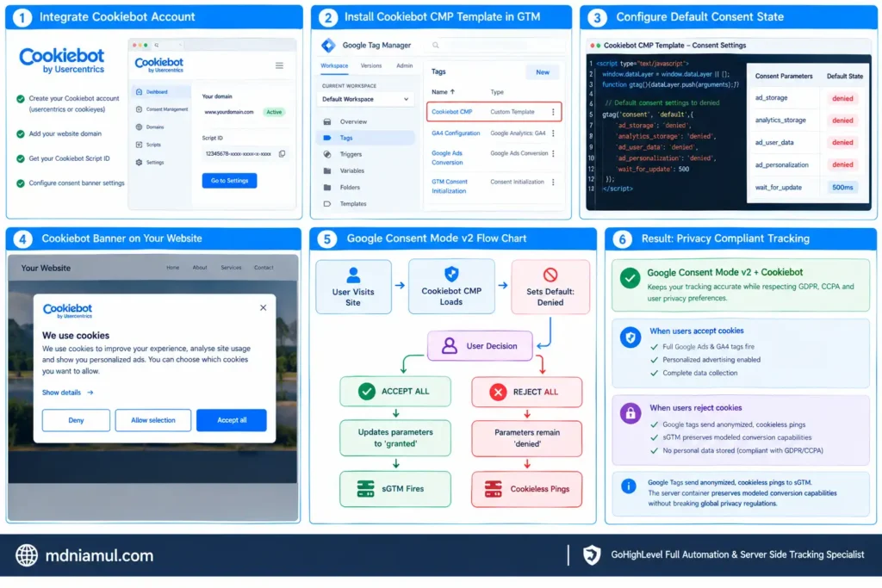Click the User Decision person icon
This screenshot has height=588, width=882.
(449, 345)
